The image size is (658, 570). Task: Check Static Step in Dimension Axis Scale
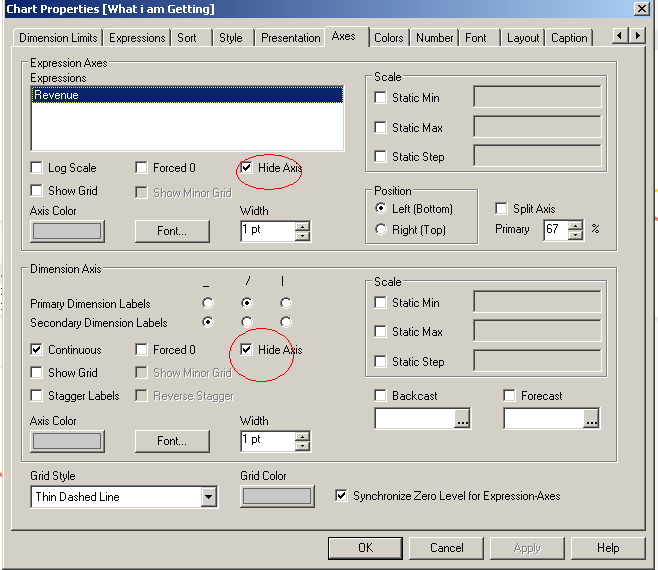[x=380, y=361]
